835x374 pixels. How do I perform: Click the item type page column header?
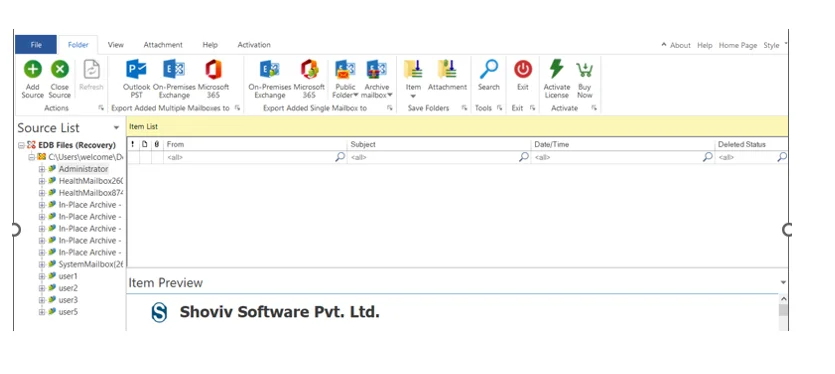(145, 144)
